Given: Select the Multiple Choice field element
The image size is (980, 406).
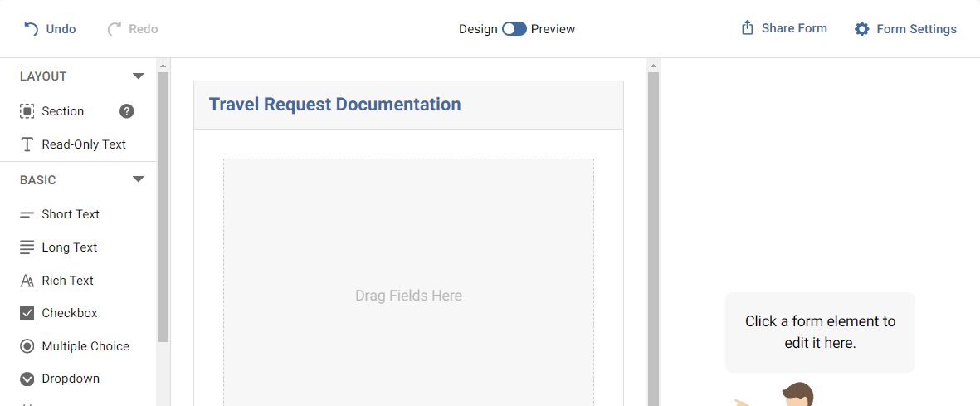Looking at the screenshot, I should click(x=85, y=346).
